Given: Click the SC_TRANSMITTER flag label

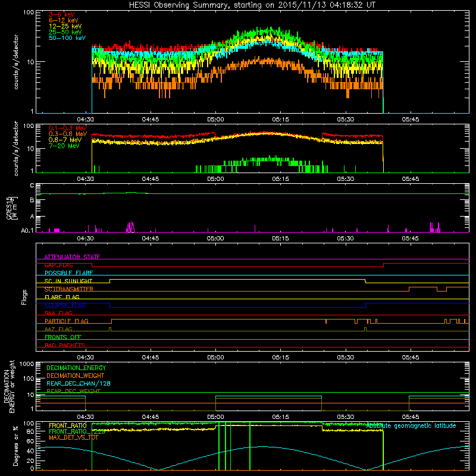Looking at the screenshot, I should (68, 289).
